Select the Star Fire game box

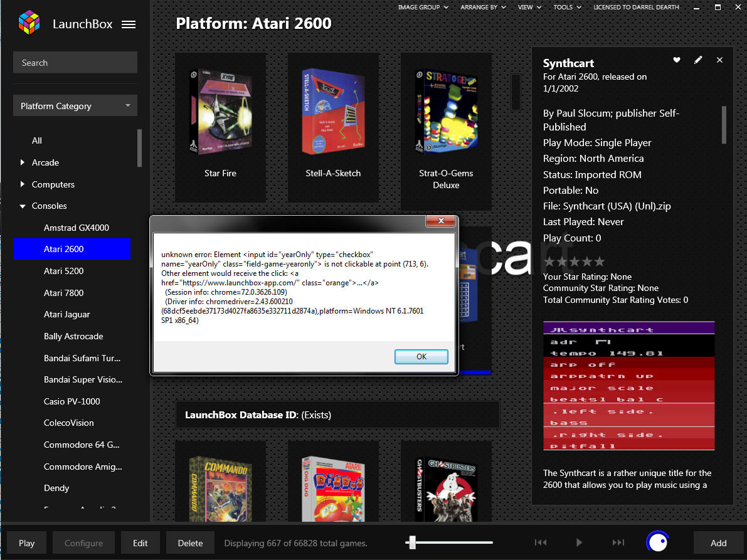(x=220, y=127)
